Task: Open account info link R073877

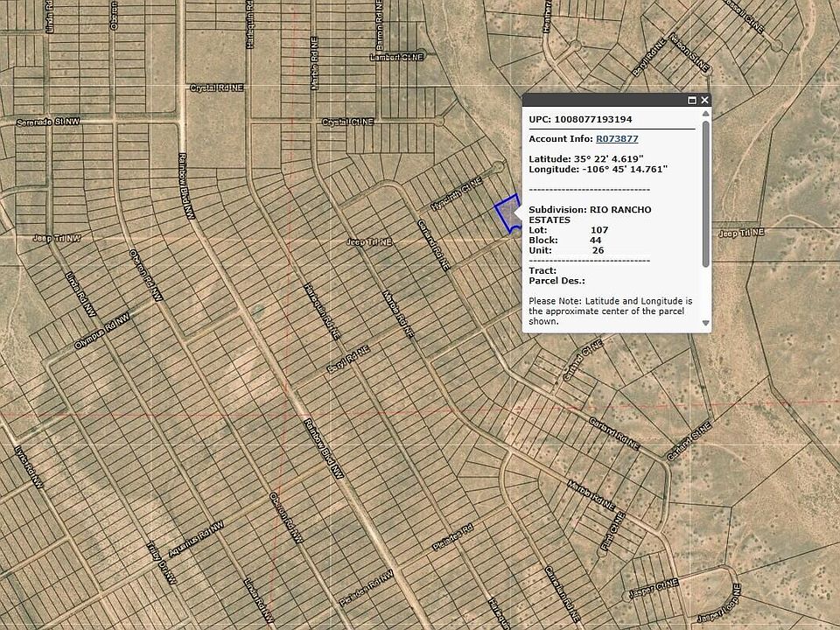Action: pos(617,138)
